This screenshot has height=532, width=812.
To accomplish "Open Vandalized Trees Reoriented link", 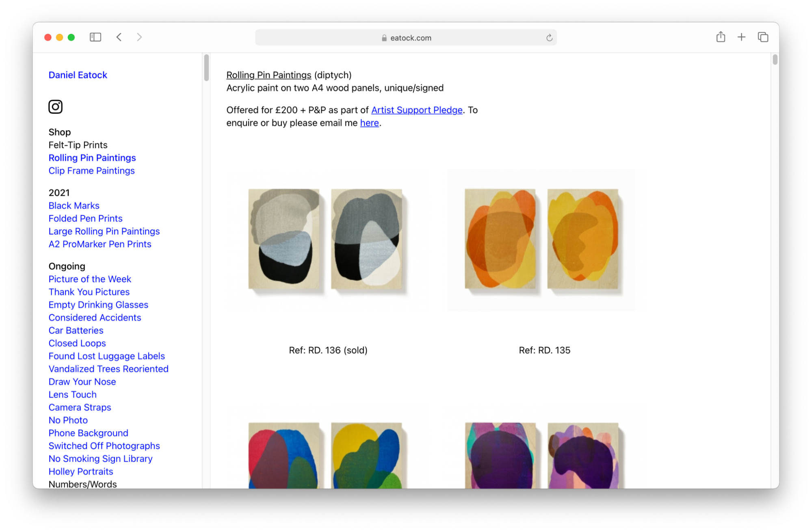I will click(108, 369).
